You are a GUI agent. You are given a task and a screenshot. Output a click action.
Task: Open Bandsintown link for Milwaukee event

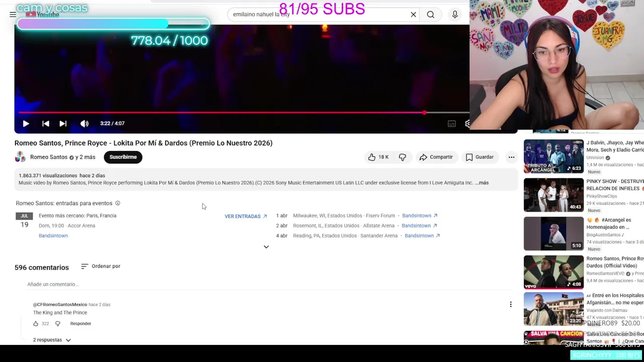420,215
